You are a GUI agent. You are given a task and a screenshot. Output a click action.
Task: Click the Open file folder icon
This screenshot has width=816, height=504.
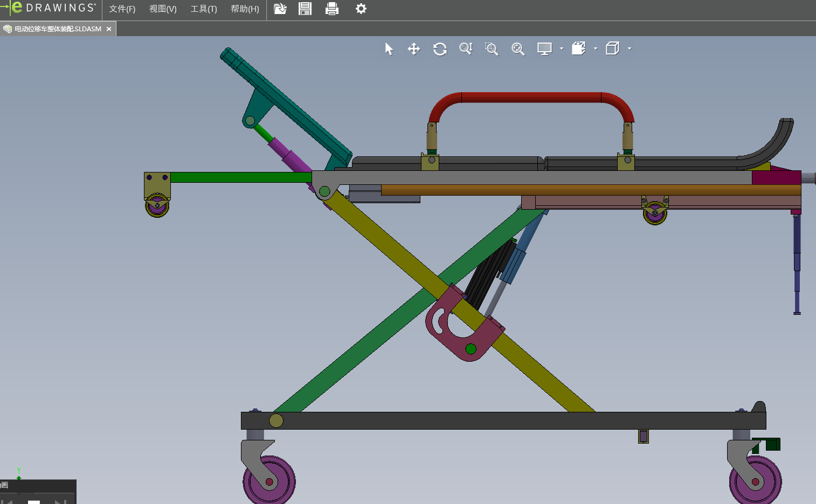coord(280,9)
